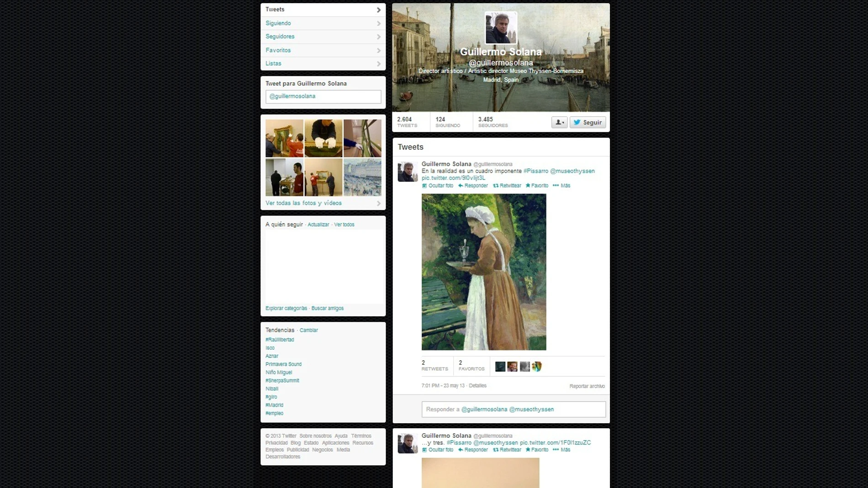Click Ver todos in A quién seguir

click(x=344, y=225)
